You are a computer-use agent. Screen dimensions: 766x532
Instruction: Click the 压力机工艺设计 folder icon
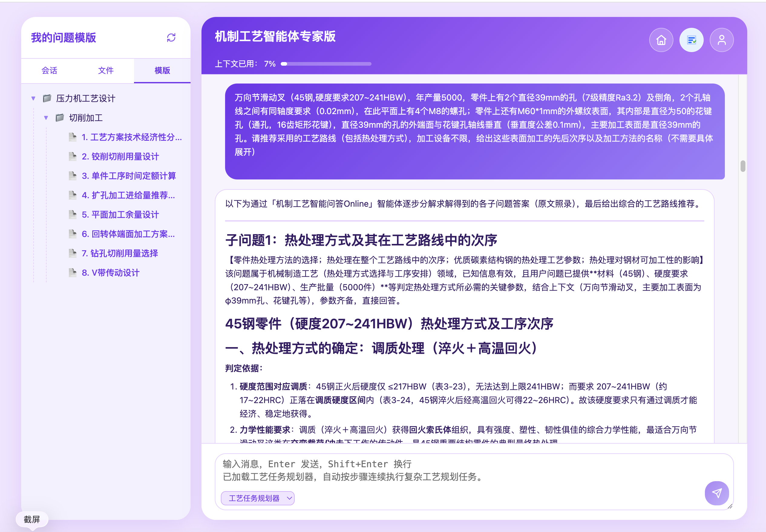coord(47,98)
